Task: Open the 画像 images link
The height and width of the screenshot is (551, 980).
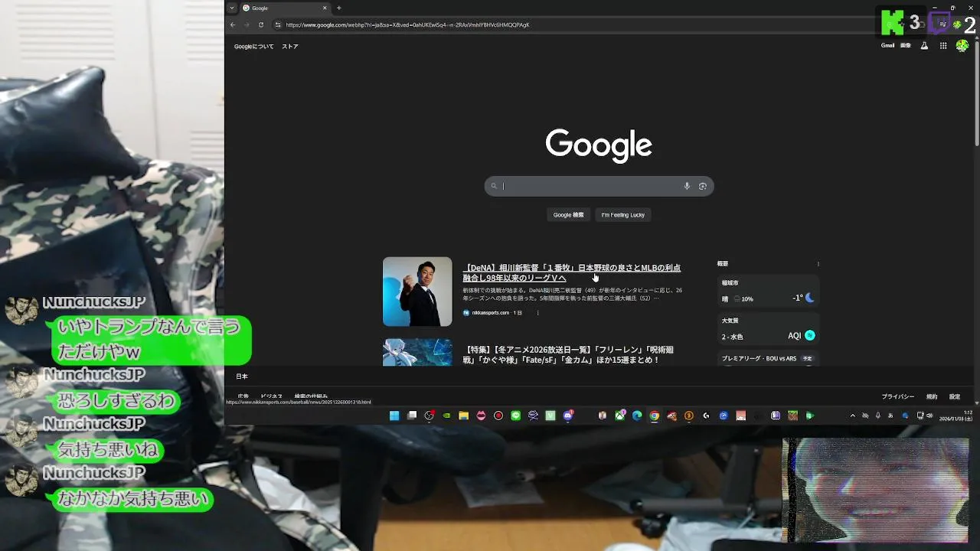Action: pyautogui.click(x=906, y=46)
